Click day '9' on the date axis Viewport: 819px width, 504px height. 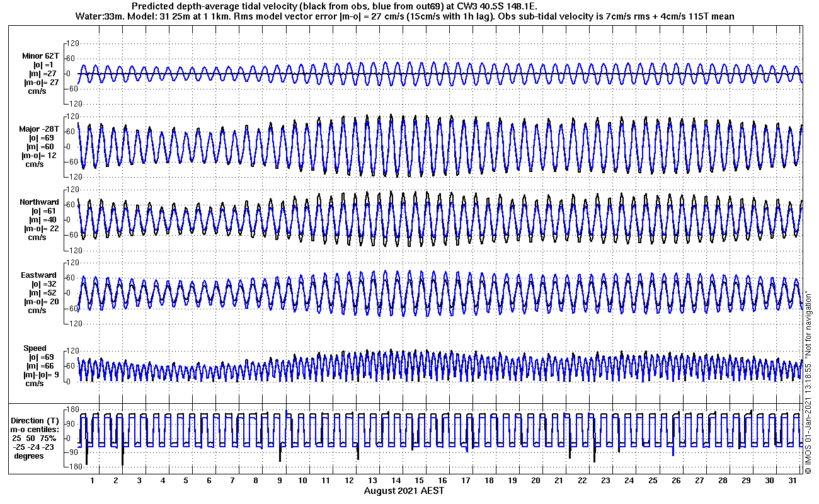(278, 480)
